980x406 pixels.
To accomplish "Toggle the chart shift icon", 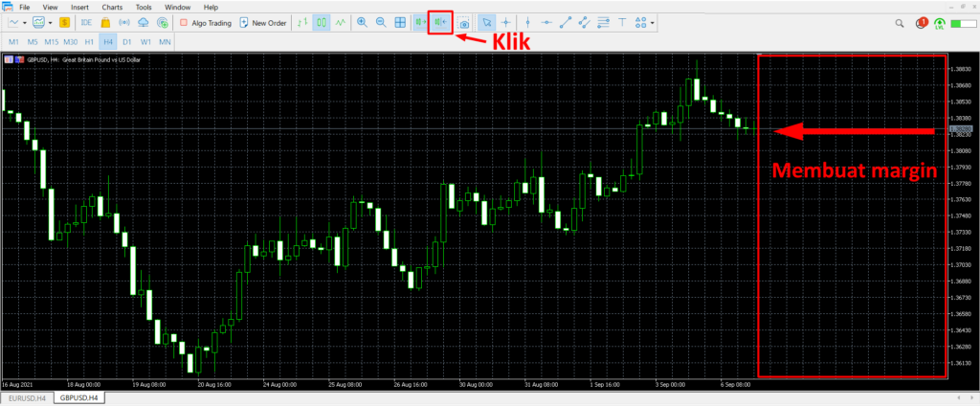I will point(440,23).
